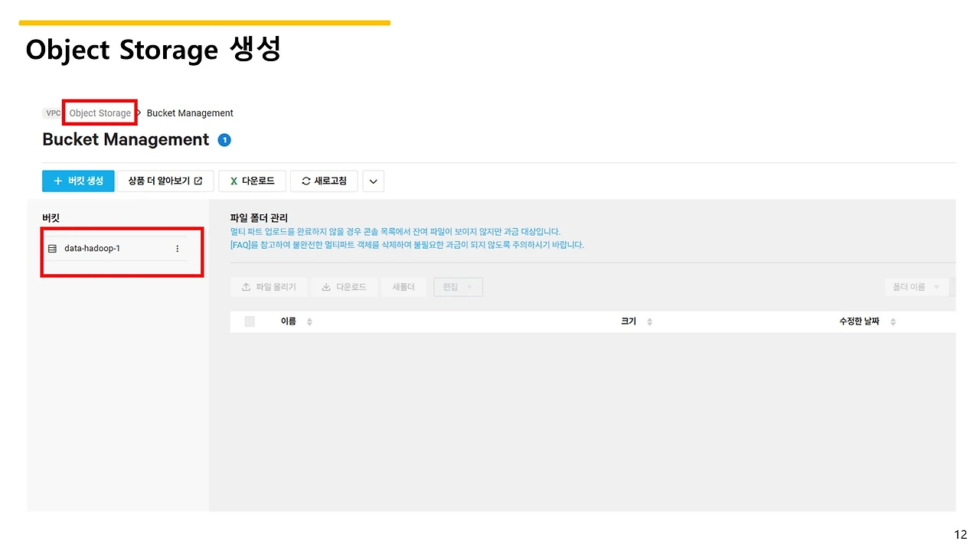This screenshot has width=980, height=551.
Task: Click the select-all checkbox in the file list header
Action: (249, 321)
